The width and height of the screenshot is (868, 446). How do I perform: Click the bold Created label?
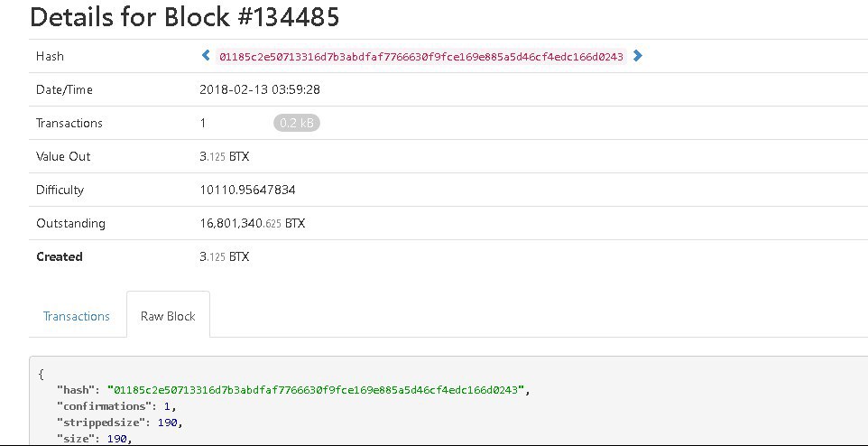[59, 256]
